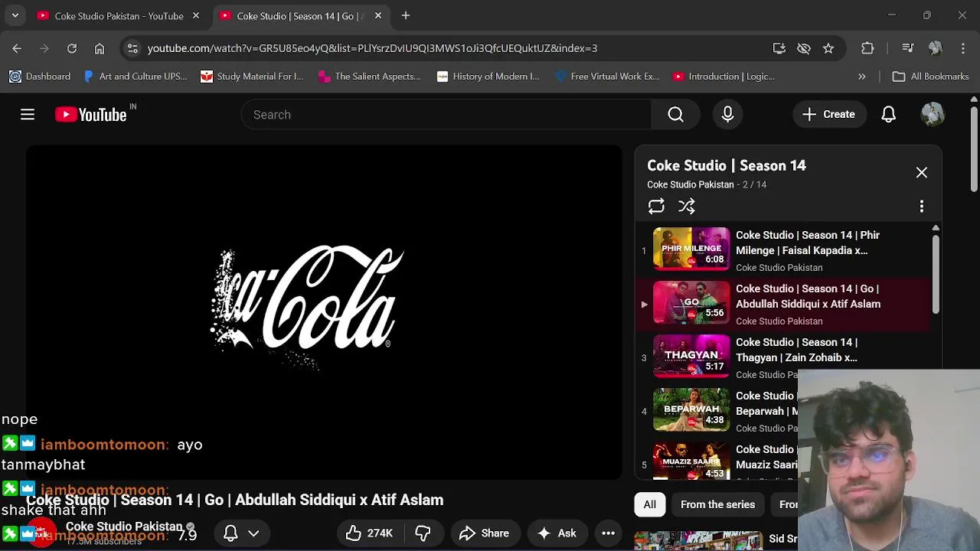Show more bookmarks chevron
The image size is (980, 551).
pyautogui.click(x=862, y=77)
